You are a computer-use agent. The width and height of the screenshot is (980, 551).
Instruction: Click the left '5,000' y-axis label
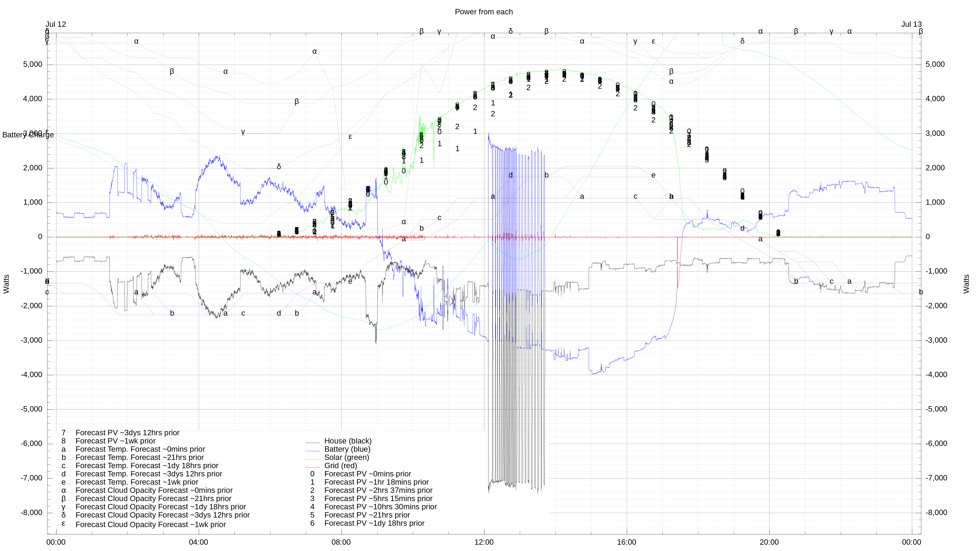point(33,64)
